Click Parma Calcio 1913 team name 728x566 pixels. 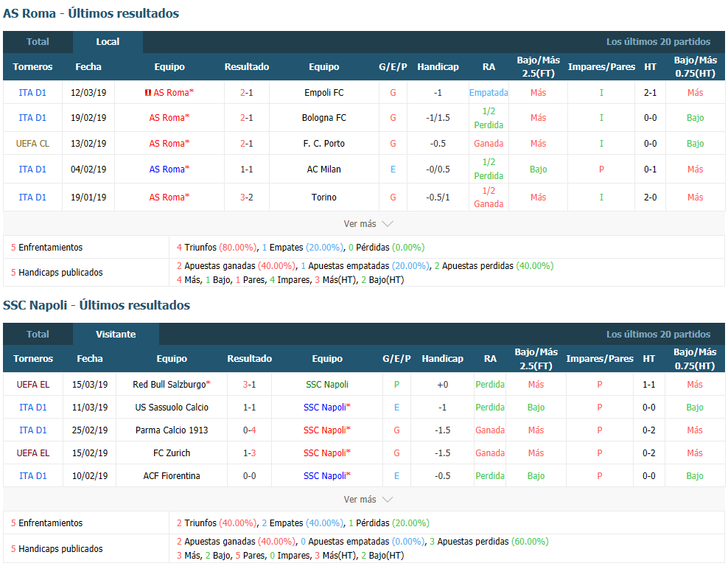(x=172, y=430)
